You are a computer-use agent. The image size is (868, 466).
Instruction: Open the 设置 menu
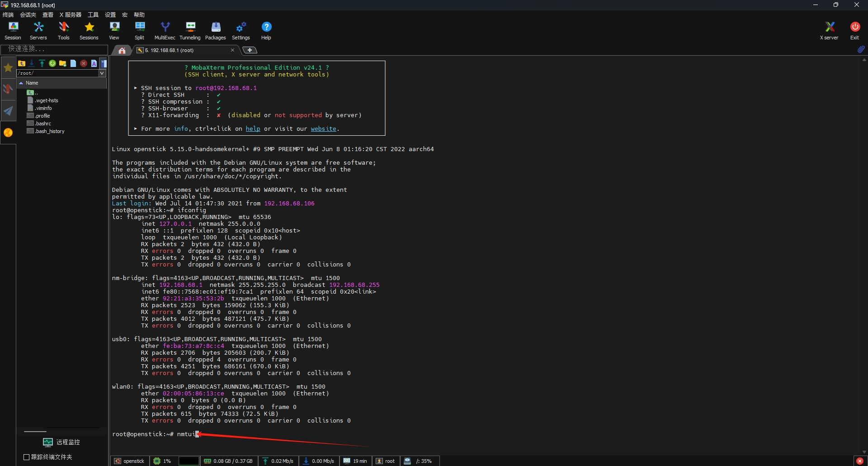(110, 15)
